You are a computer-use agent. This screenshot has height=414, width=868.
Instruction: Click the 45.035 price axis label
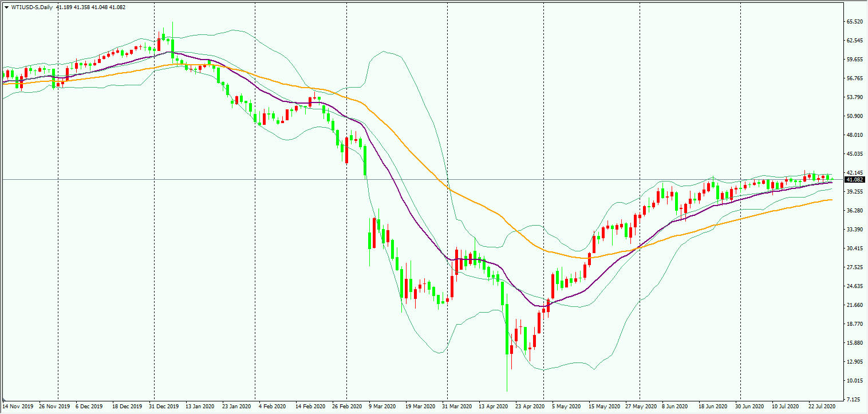(854, 154)
